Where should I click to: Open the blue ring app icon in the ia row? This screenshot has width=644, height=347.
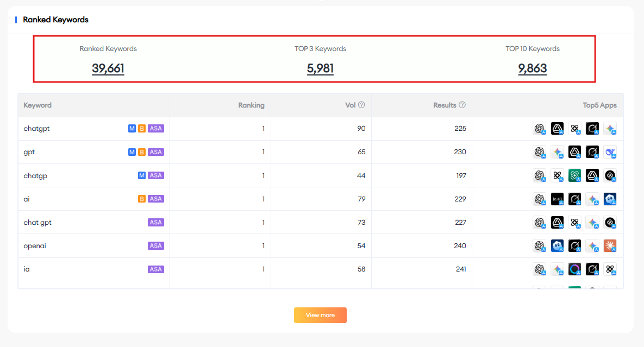click(574, 269)
